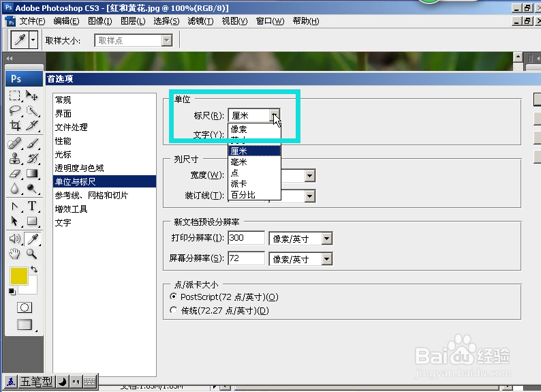Viewport: 541px width, 392px height.
Task: Select the Blur tool
Action: 14,188
